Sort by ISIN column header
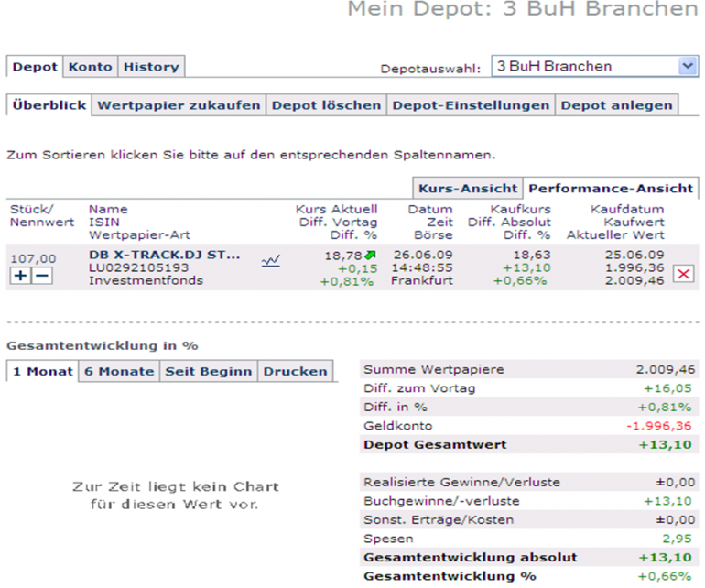 point(104,223)
